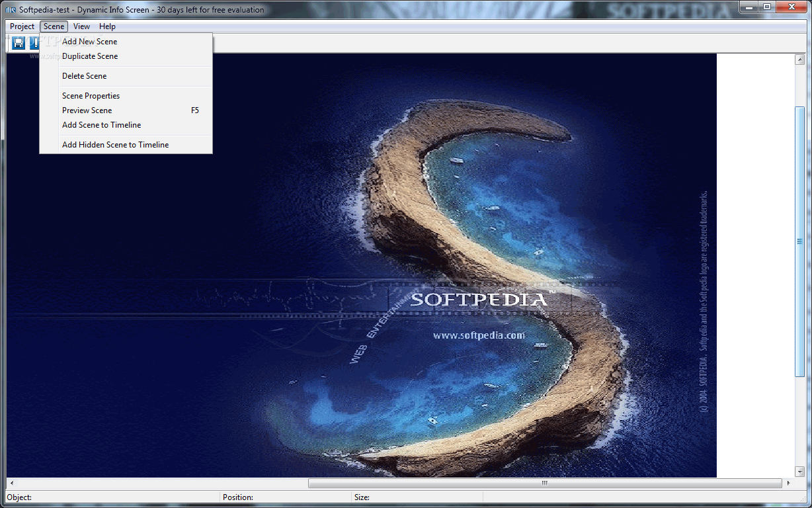The height and width of the screenshot is (508, 812).
Task: Click the vertical scrollbar up arrow
Action: tap(799, 60)
